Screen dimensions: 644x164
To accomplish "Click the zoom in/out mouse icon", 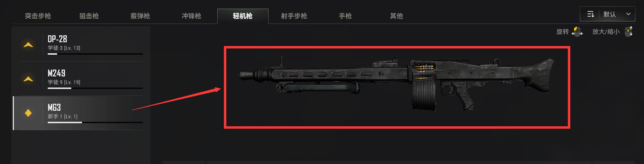I will click(x=629, y=31).
